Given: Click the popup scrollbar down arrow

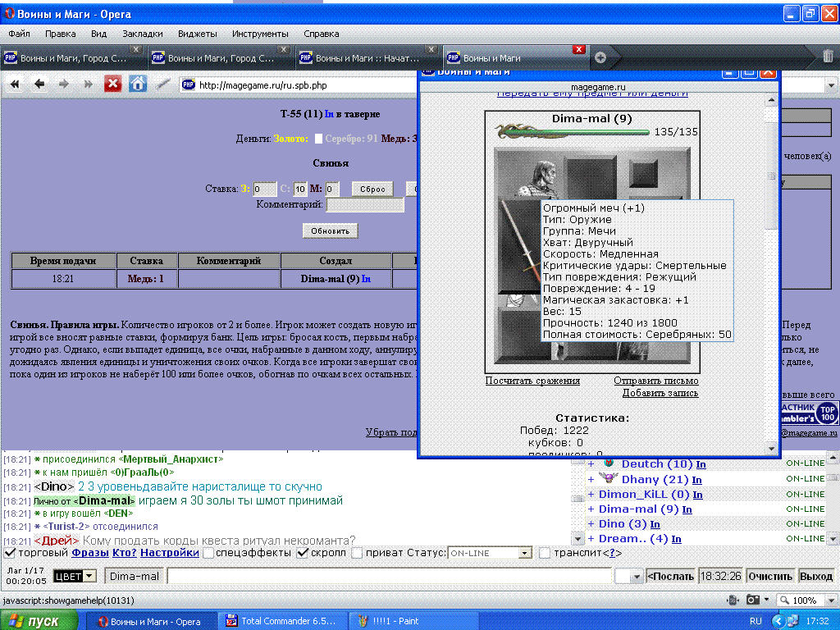Looking at the screenshot, I should coord(771,449).
